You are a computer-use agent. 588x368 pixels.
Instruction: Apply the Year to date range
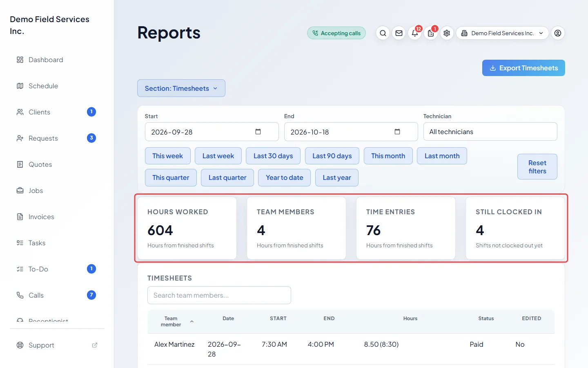coord(285,177)
